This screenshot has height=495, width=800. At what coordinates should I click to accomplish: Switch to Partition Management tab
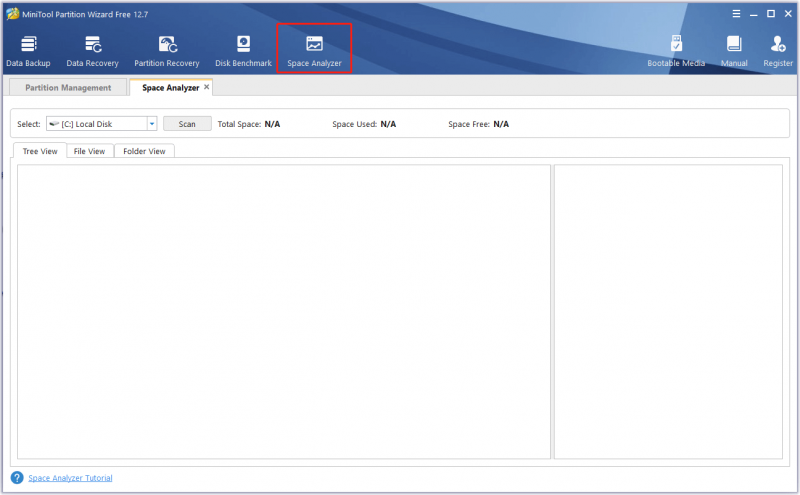pos(68,87)
